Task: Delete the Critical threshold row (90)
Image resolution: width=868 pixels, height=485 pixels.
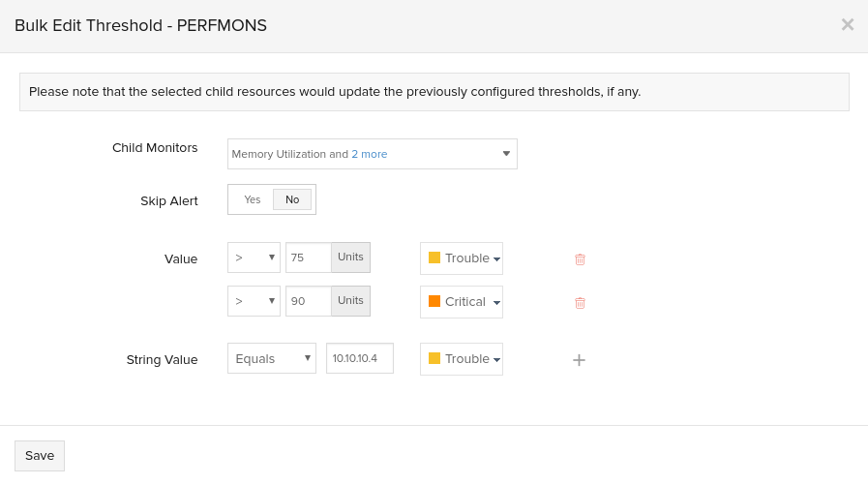Action: coord(580,303)
